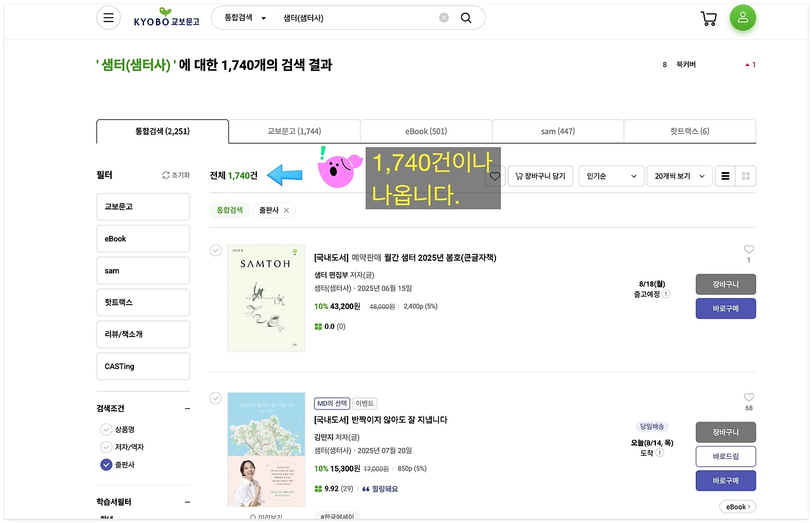Open the green user profile icon
The height and width of the screenshot is (523, 812).
[743, 18]
